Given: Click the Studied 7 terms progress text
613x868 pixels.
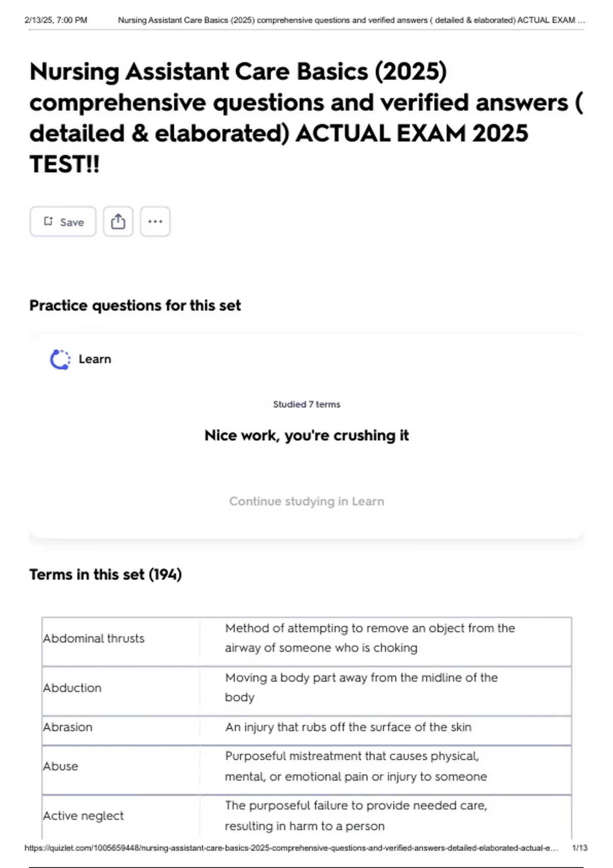Looking at the screenshot, I should click(306, 404).
